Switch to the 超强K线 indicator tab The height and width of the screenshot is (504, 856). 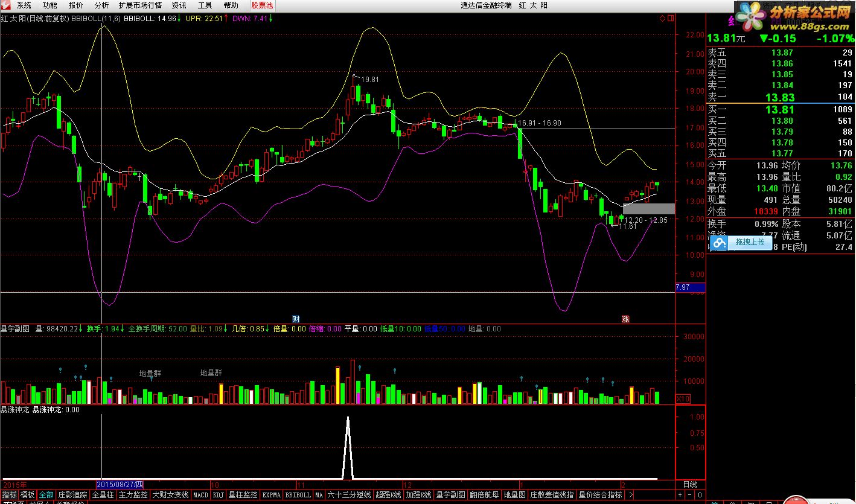click(389, 494)
